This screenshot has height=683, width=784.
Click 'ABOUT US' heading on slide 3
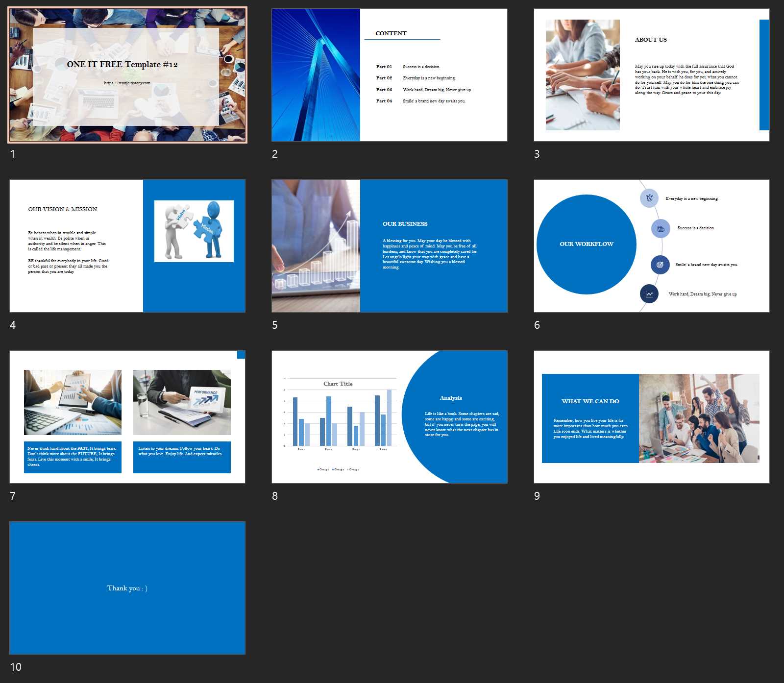[651, 40]
